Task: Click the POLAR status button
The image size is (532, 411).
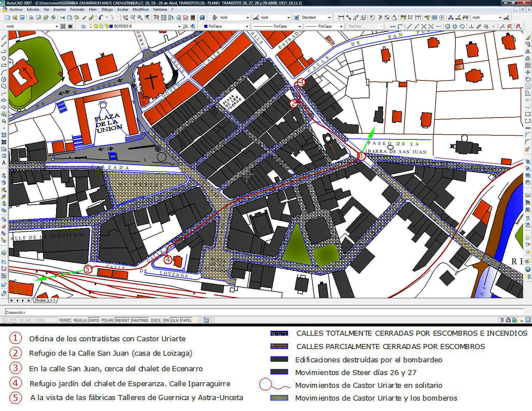Action: [x=107, y=320]
